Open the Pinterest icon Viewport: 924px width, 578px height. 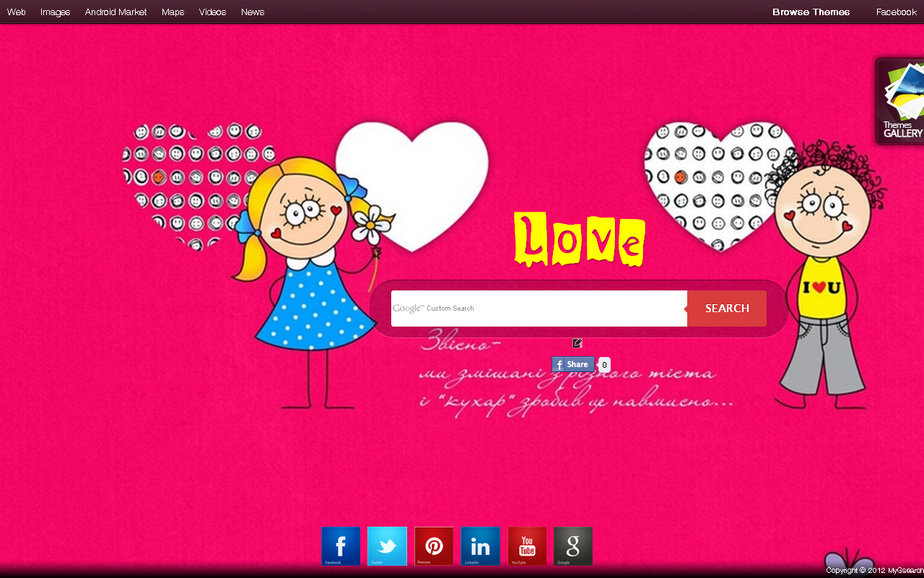(433, 546)
